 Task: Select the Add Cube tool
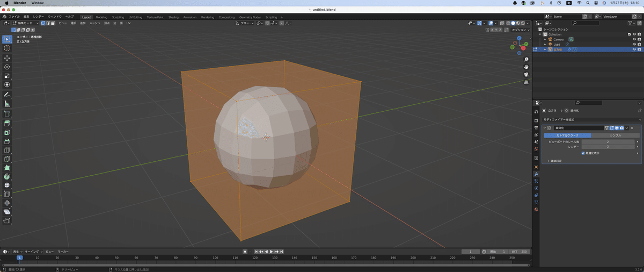click(x=7, y=113)
